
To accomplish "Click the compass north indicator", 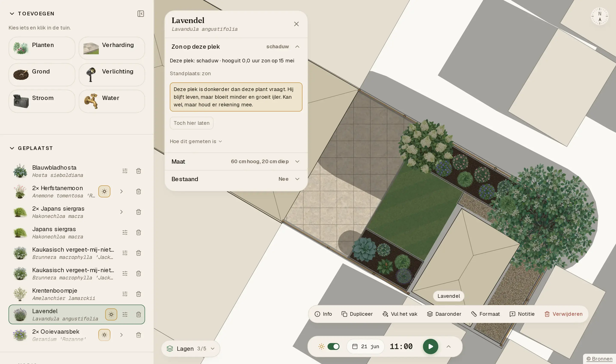I will 600,16.
